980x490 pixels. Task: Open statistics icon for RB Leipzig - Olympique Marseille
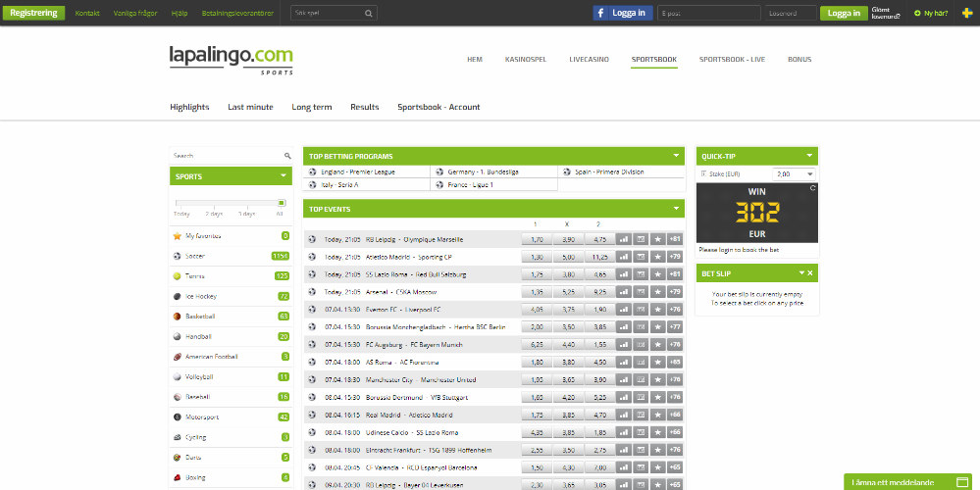(x=623, y=239)
